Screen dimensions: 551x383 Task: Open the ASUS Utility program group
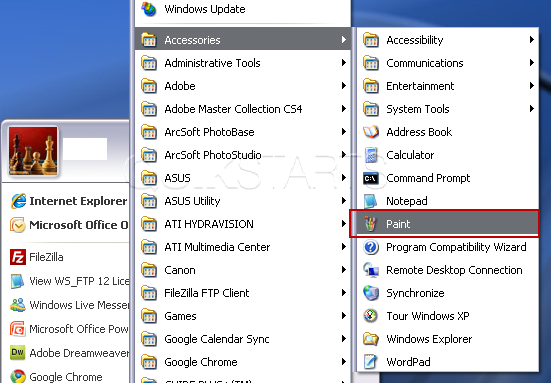(x=242, y=201)
